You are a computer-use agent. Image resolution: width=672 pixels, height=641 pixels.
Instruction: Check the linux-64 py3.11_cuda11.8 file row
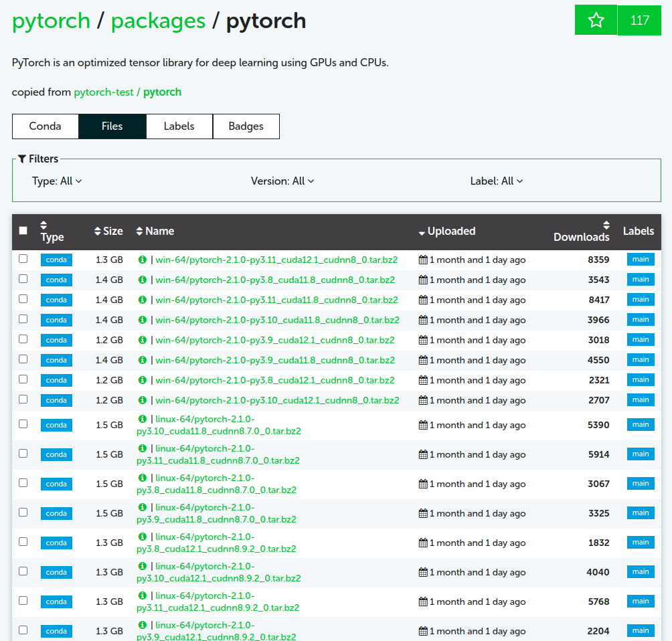23,454
